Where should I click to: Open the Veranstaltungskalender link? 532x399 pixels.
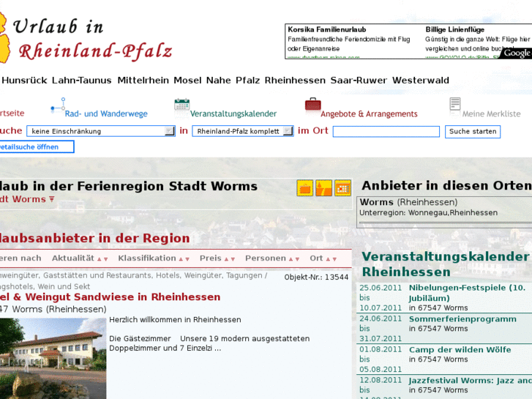click(x=233, y=113)
